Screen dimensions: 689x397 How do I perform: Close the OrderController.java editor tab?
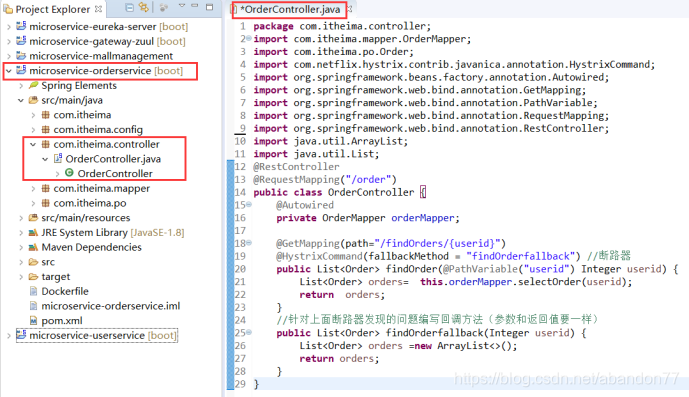point(350,8)
